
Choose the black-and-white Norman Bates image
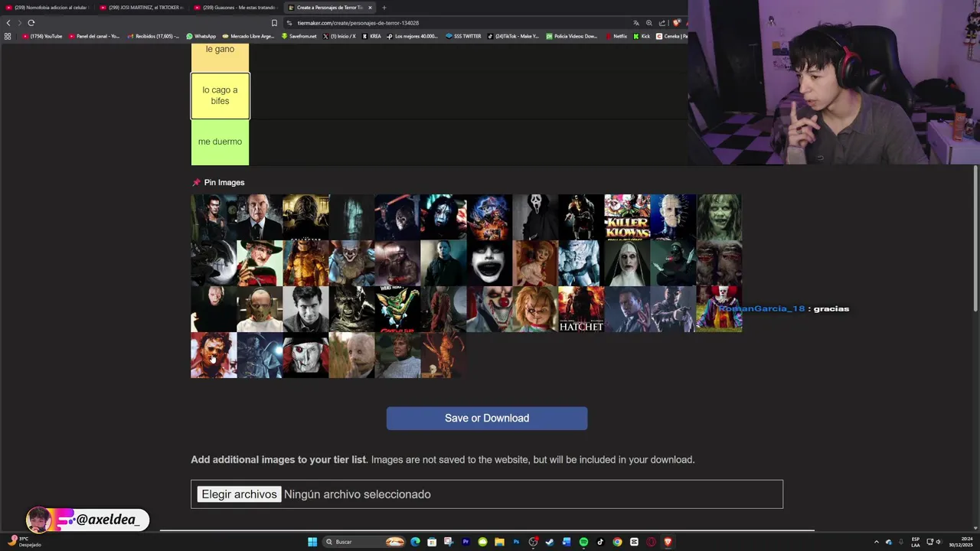pos(305,309)
